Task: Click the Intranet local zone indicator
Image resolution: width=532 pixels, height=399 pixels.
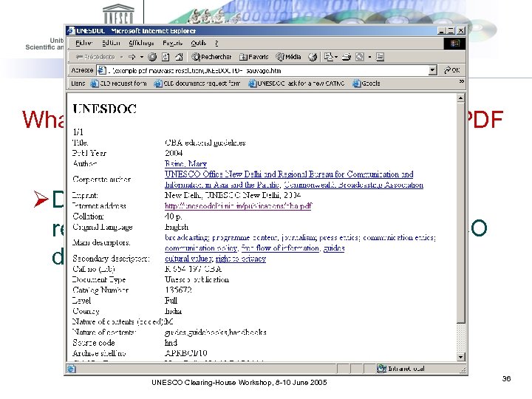Action: 400,369
